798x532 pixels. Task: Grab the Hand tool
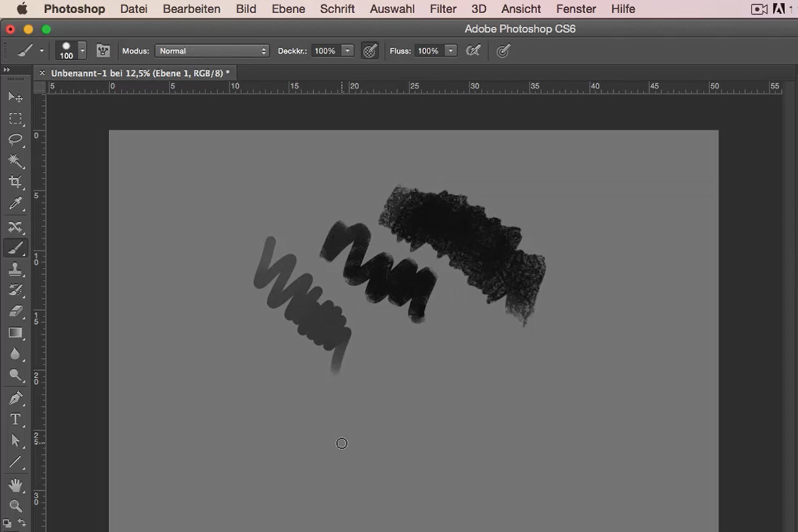pos(15,485)
